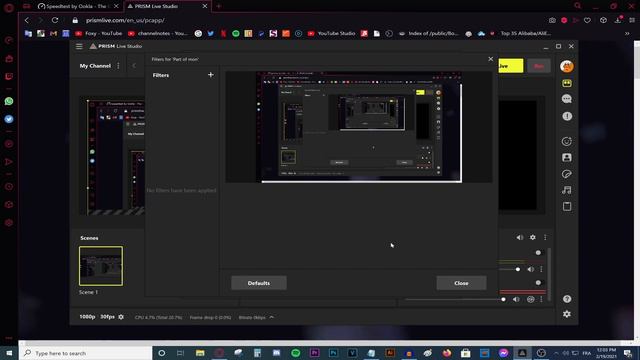Screen dimensions: 640x360
Task: Click taskbar search box
Action: [86, 353]
